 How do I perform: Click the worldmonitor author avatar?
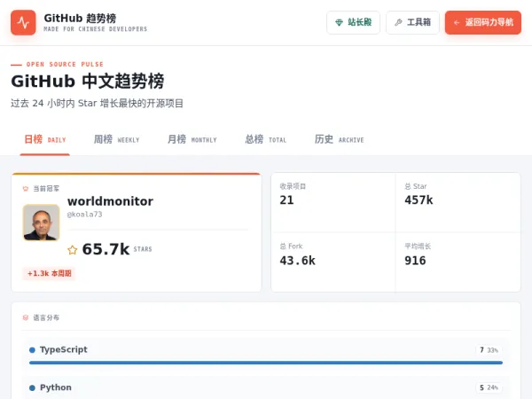coord(42,223)
